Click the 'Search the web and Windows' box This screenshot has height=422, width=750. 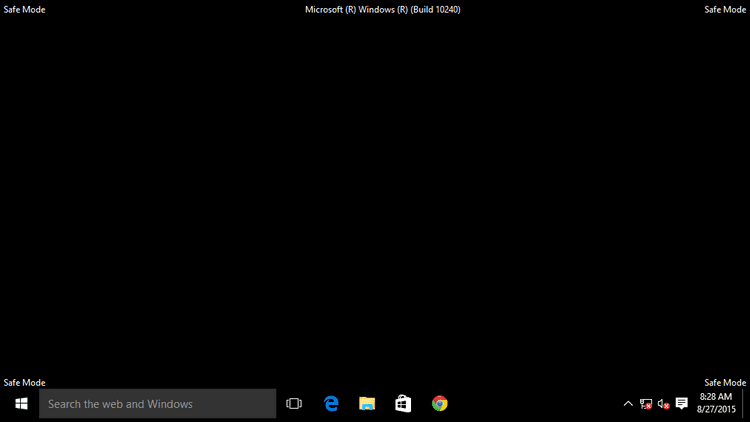click(157, 404)
